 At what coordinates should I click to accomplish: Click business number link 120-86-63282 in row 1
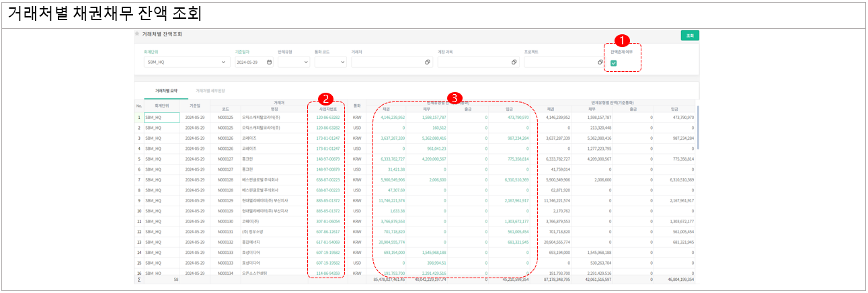click(327, 117)
